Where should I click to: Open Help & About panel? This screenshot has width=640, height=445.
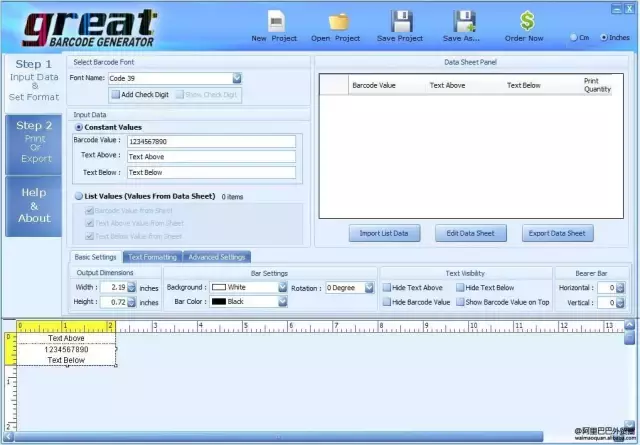click(34, 206)
